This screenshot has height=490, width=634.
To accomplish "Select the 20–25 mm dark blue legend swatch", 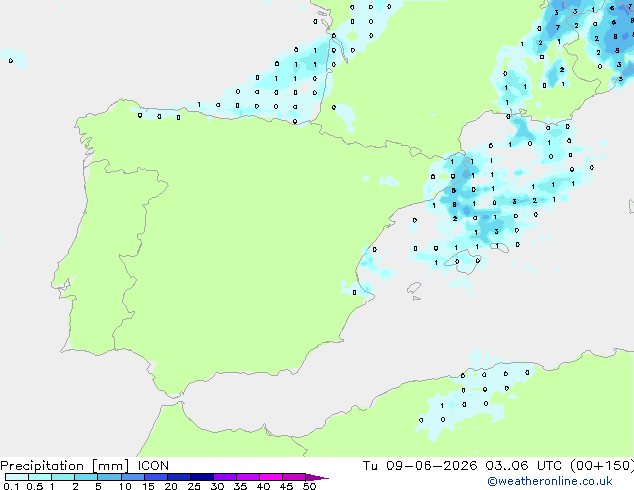I will (178, 477).
